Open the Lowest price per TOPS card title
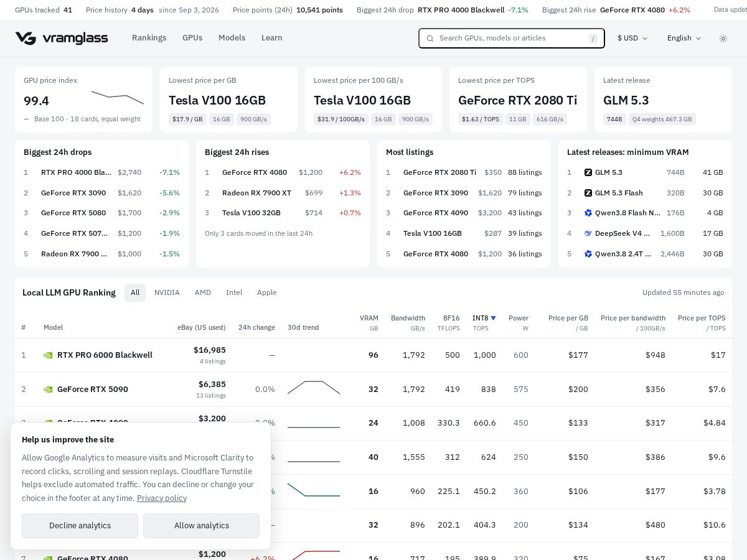This screenshot has height=560, width=747. click(x=518, y=100)
